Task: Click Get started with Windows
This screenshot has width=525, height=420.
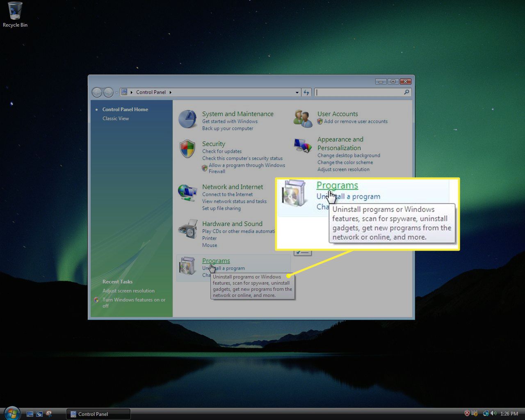Action: [230, 121]
